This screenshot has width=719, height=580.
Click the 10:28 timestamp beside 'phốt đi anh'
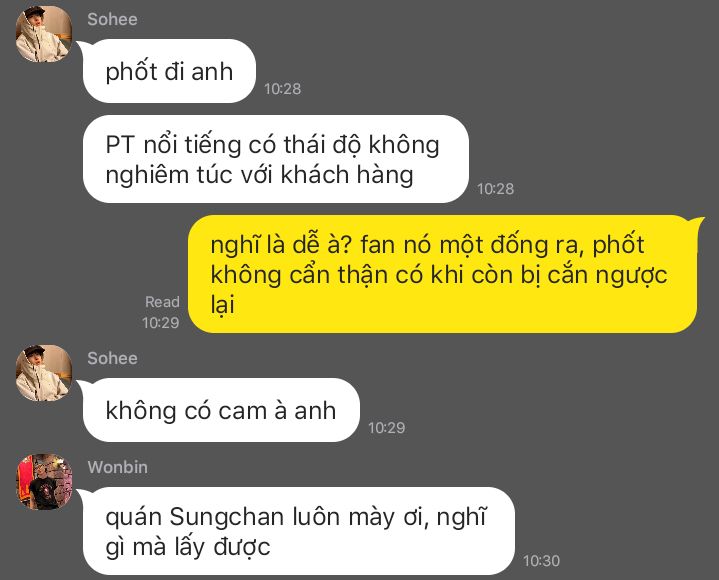coord(282,88)
